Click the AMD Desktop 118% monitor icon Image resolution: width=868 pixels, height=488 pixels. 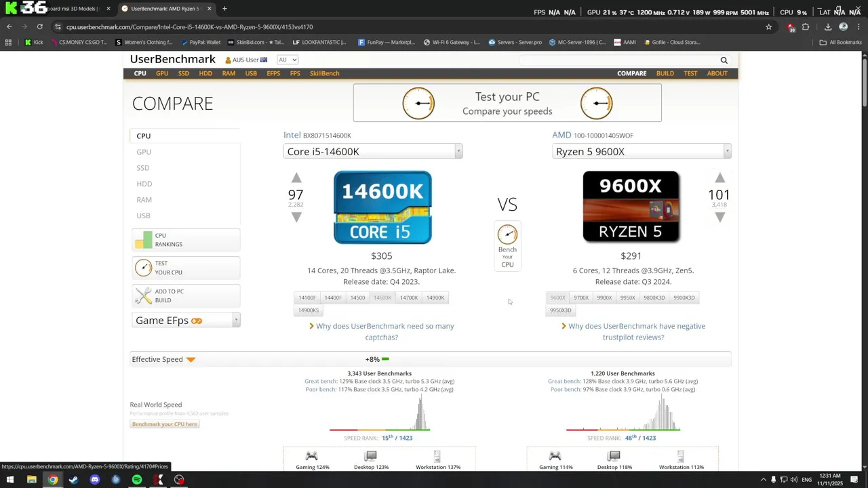[x=614, y=456]
